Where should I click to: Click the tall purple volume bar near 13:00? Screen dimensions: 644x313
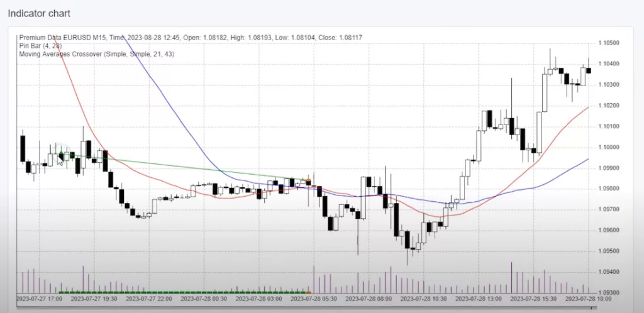[511, 277]
